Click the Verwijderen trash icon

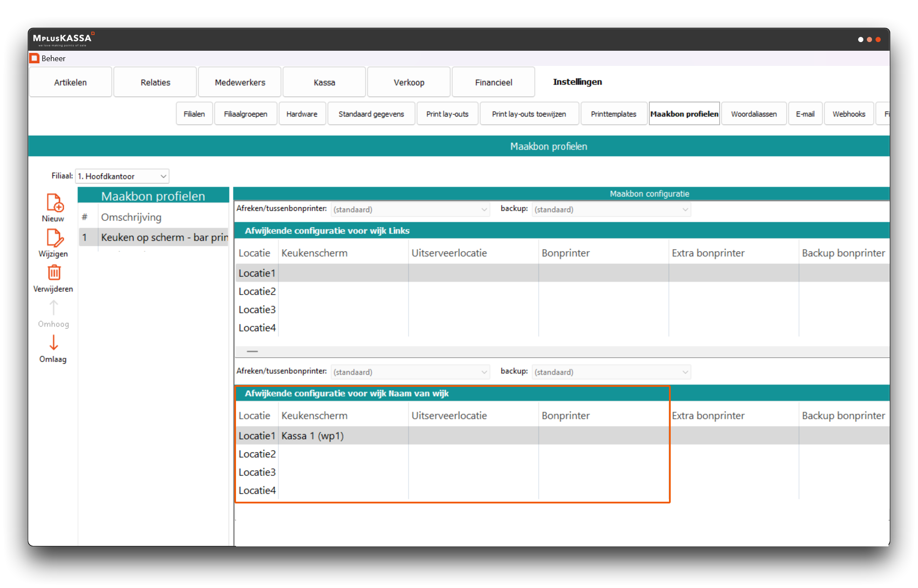[x=54, y=273]
